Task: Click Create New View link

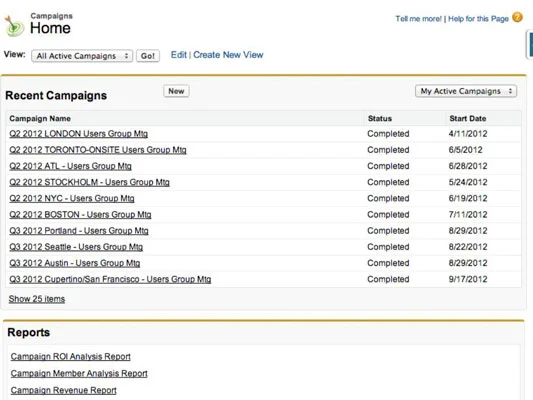Action: point(228,55)
